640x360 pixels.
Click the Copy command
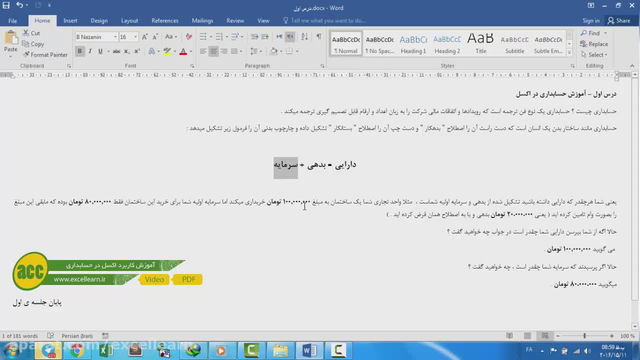[33, 44]
